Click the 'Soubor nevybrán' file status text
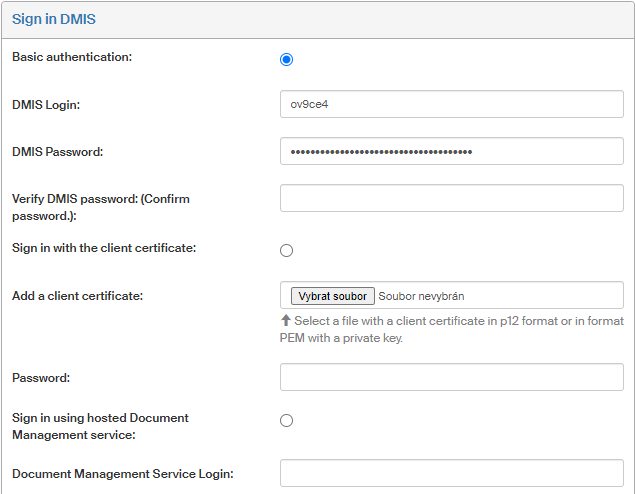The image size is (635, 494). (x=421, y=296)
